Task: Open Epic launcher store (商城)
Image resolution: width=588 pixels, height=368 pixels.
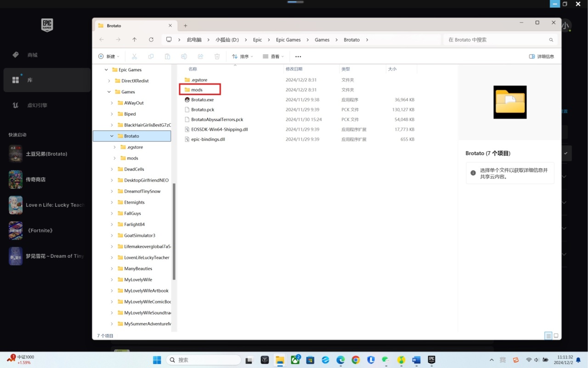Action: pos(47,55)
